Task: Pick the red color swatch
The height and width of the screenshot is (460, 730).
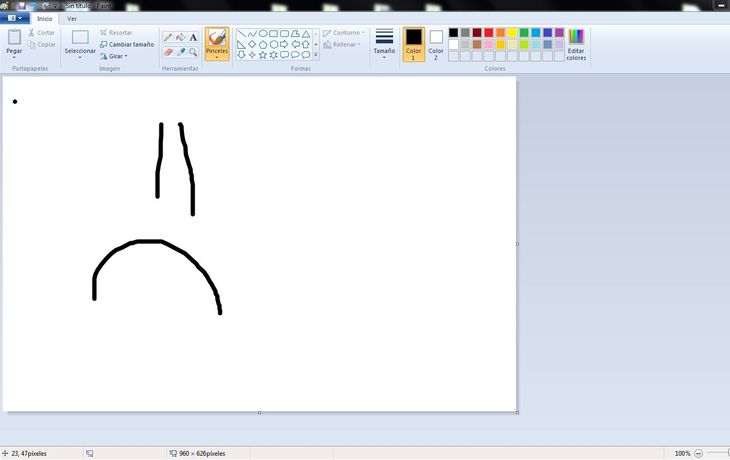Action: [488, 33]
